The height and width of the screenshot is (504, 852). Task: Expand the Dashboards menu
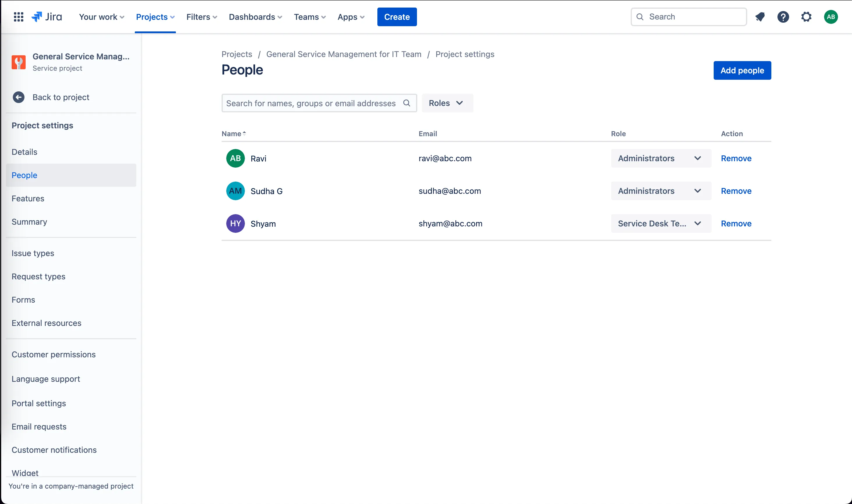tap(255, 17)
